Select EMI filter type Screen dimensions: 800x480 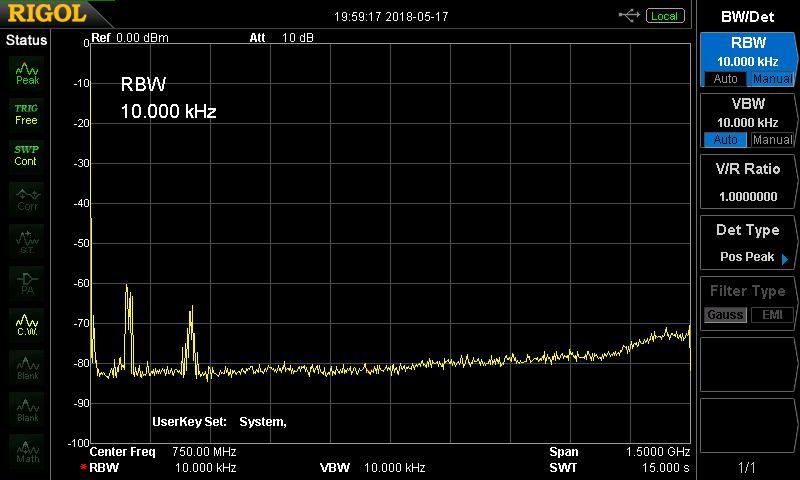(x=772, y=315)
